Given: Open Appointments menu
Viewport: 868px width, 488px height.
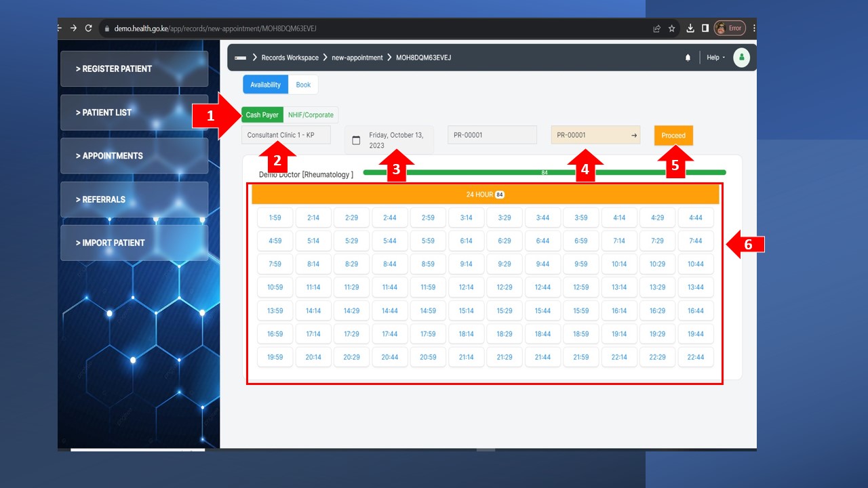Looking at the screenshot, I should tap(134, 156).
